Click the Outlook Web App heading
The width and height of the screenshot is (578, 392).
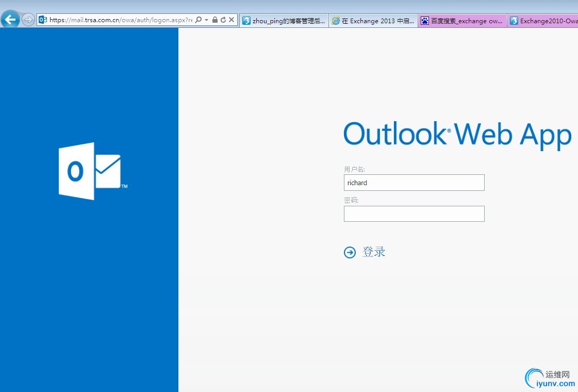point(457,135)
